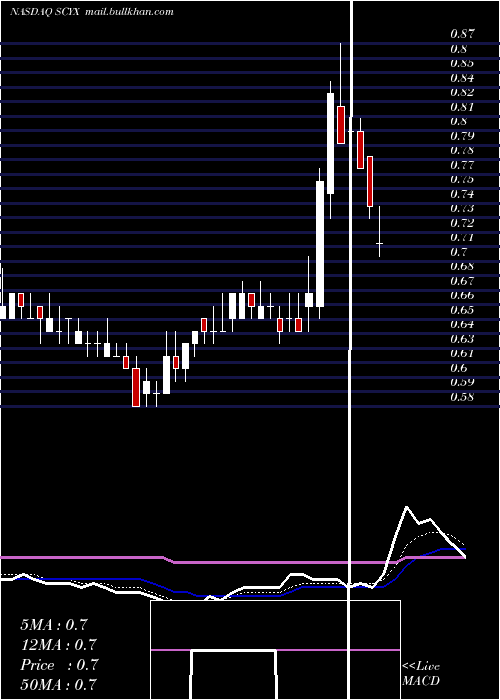Select the 0.85 price axis label
This screenshot has width=500, height=700.
click(x=462, y=63)
